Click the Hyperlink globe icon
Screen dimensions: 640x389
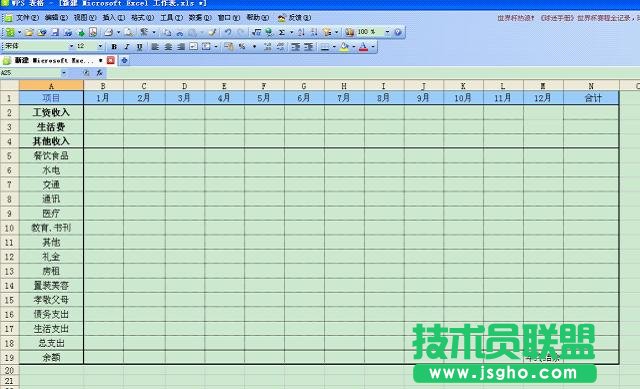pyautogui.click(x=269, y=32)
